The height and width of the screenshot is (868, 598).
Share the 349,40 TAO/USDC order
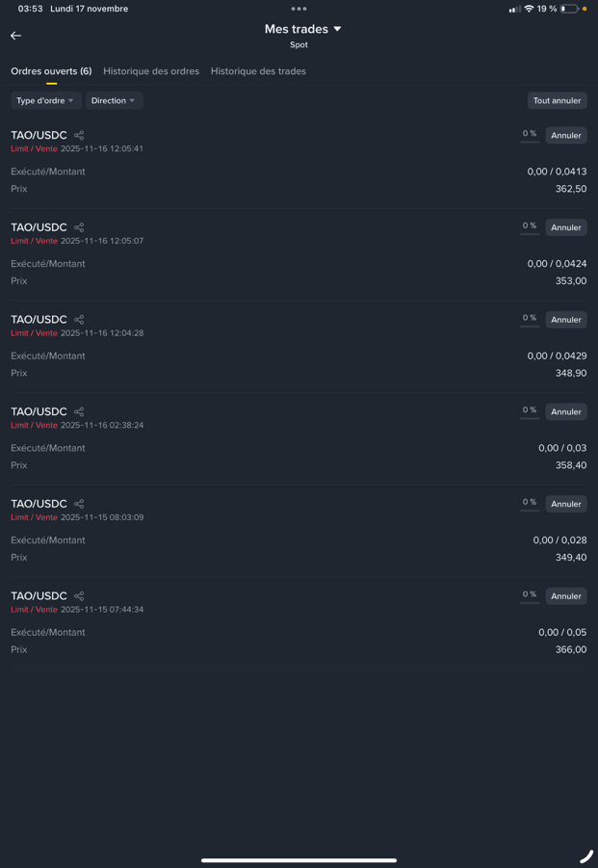(x=79, y=504)
